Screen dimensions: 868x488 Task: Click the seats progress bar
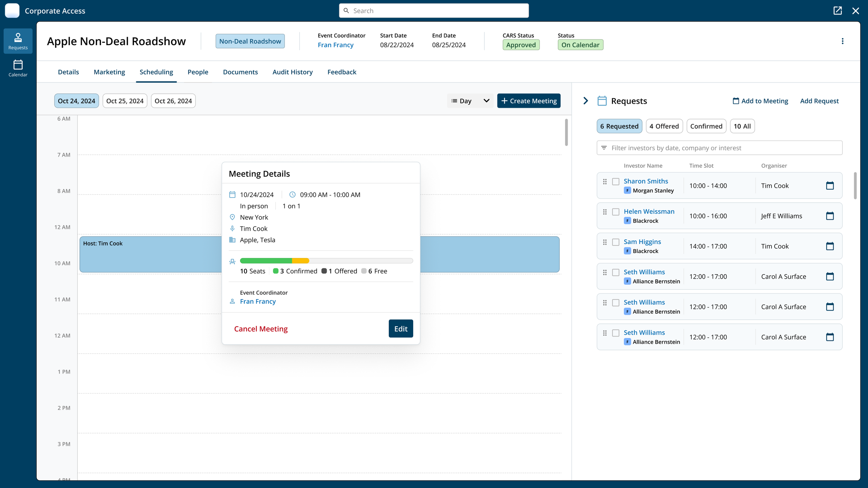click(326, 261)
